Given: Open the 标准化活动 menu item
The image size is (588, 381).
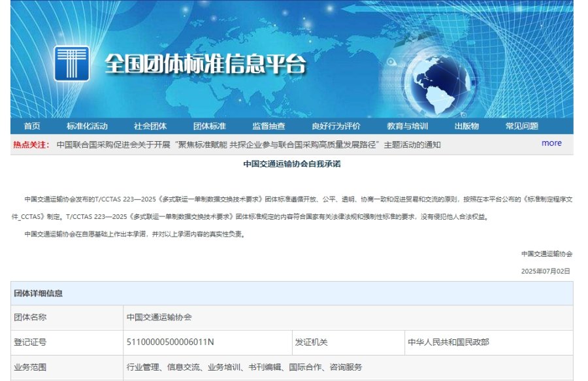Looking at the screenshot, I should 87,126.
